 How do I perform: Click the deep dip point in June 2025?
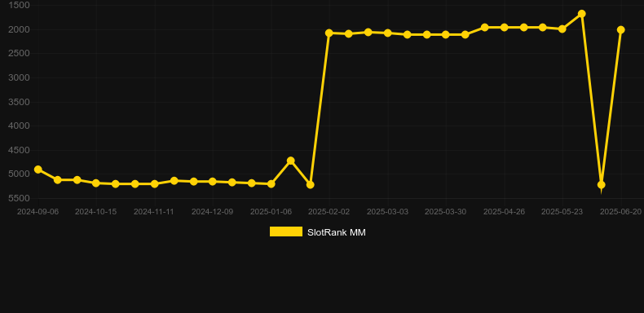[x=601, y=184]
